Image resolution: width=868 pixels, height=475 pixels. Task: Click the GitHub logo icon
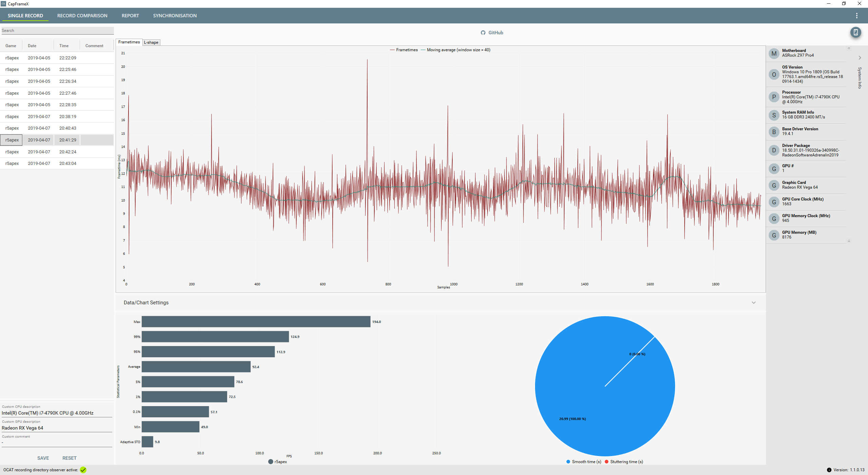[483, 33]
